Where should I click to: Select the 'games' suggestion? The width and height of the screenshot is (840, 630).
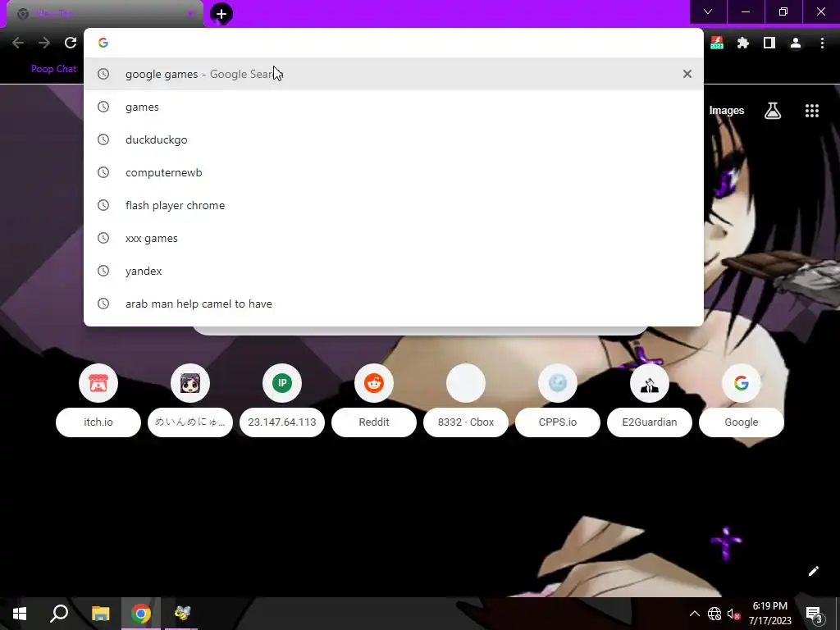[x=393, y=107]
